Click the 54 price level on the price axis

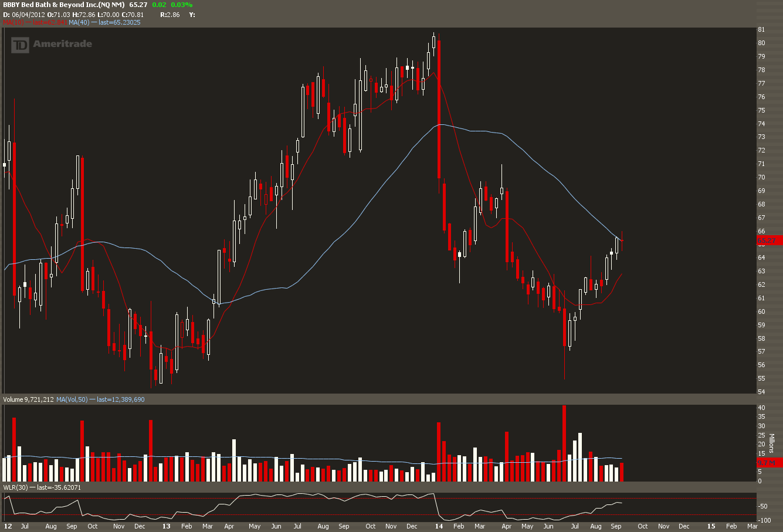click(x=761, y=392)
